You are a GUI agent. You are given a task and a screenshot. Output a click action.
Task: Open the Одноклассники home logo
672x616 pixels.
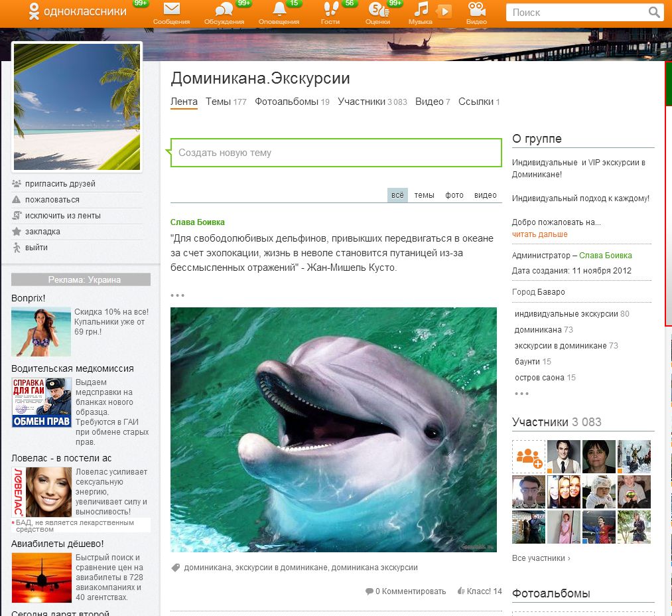pyautogui.click(x=78, y=11)
